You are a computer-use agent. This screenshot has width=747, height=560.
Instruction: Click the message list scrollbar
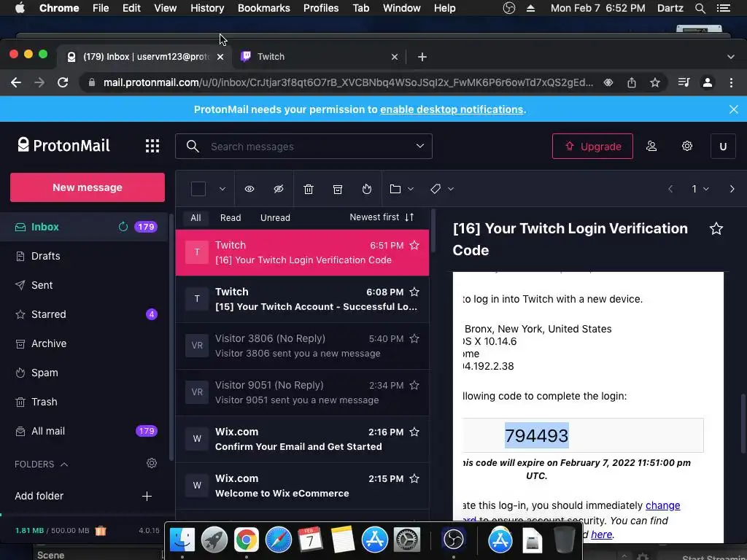coord(433,231)
